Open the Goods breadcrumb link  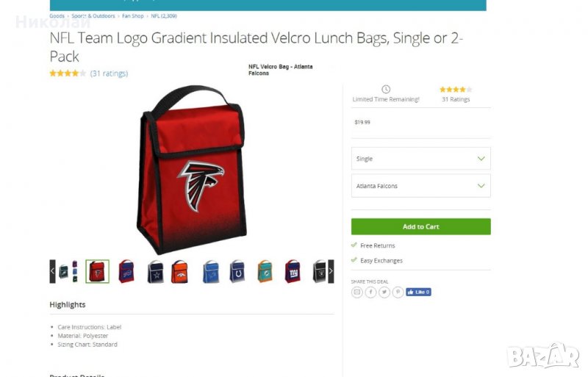click(x=57, y=15)
